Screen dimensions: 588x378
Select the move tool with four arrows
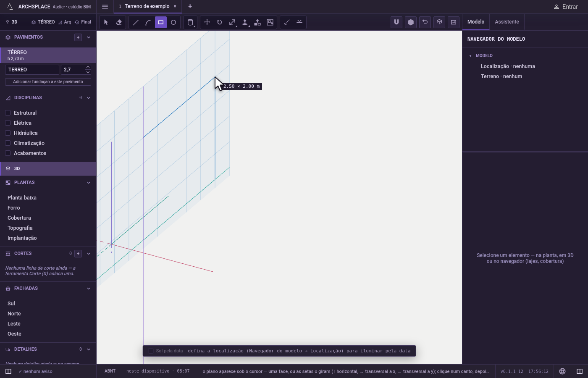(207, 22)
